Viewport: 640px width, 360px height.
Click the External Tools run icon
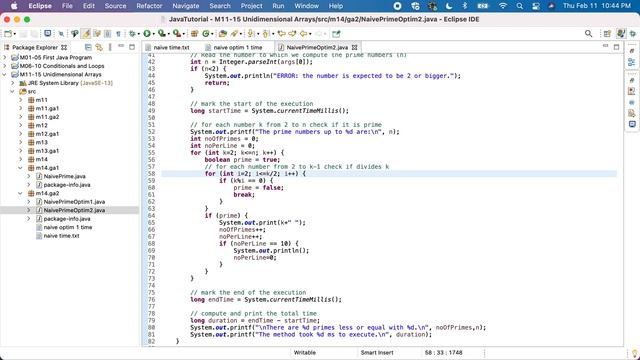tap(176, 34)
